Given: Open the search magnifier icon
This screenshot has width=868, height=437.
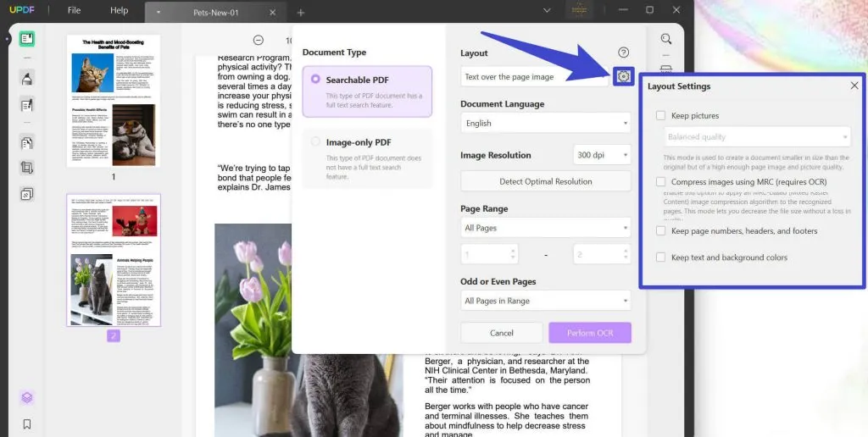Looking at the screenshot, I should 666,39.
